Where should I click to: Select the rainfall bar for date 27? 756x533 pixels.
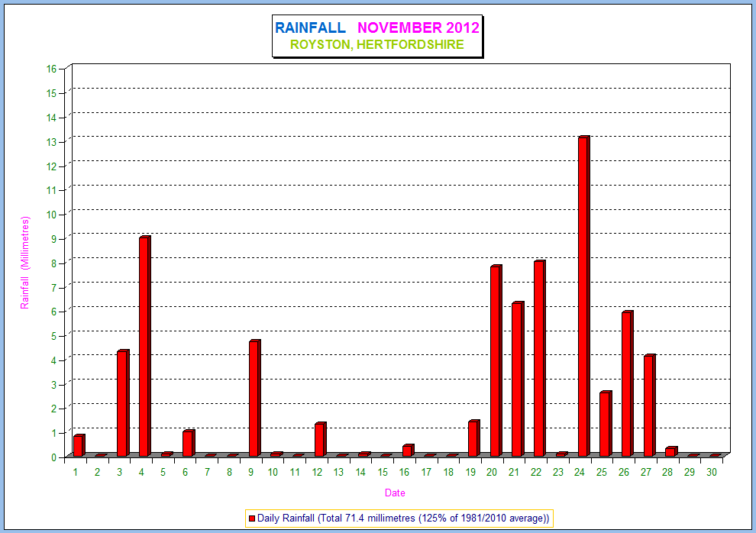[649, 405]
